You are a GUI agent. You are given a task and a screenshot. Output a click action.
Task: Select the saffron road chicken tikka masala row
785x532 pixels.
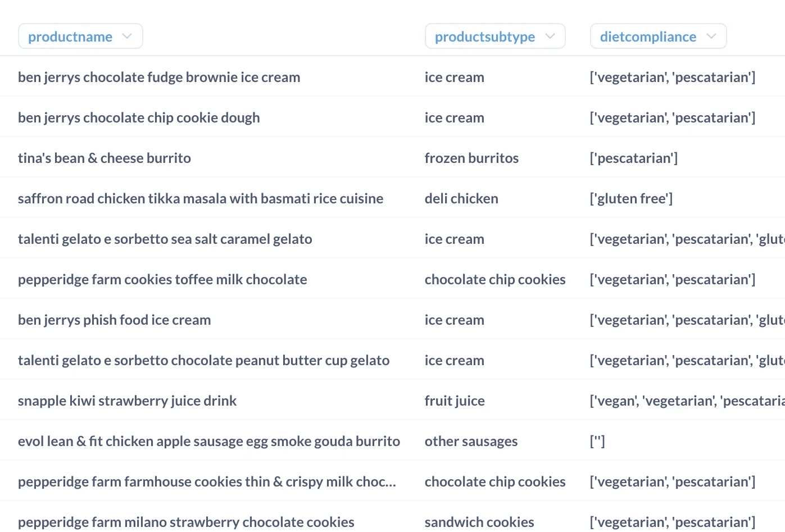(x=201, y=198)
